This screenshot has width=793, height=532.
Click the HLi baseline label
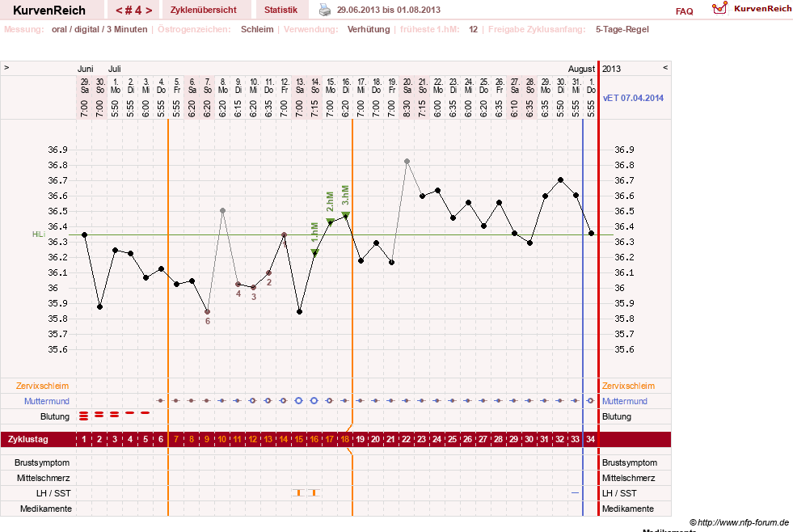(x=39, y=234)
